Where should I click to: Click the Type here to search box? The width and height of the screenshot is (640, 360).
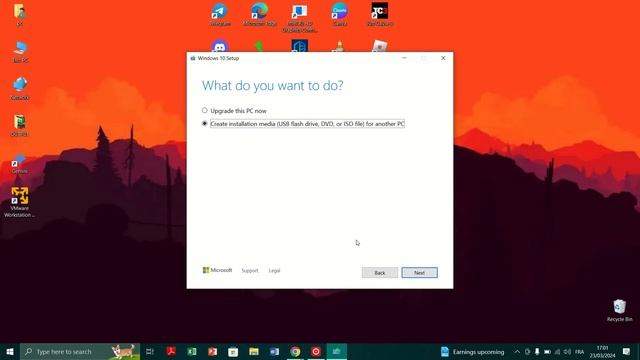80,351
